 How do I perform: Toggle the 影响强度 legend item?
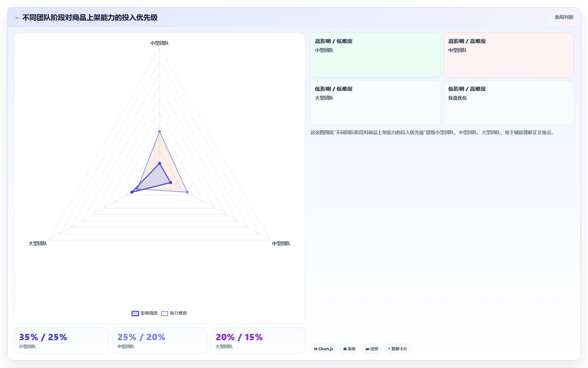(145, 313)
